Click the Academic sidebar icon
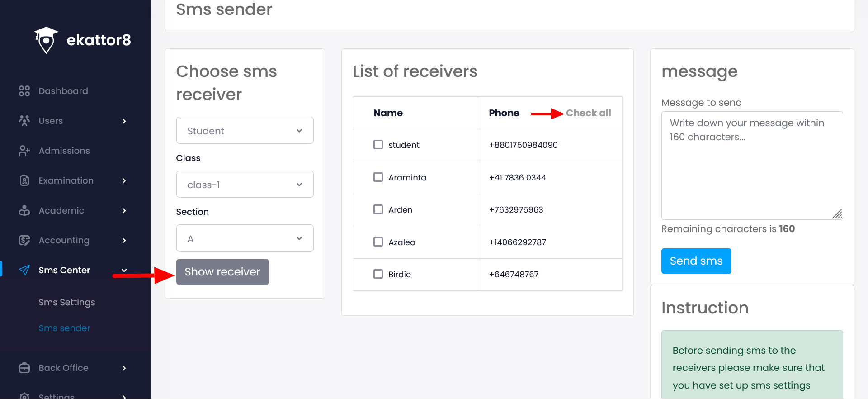Viewport: 868px width, 399px height. [24, 210]
